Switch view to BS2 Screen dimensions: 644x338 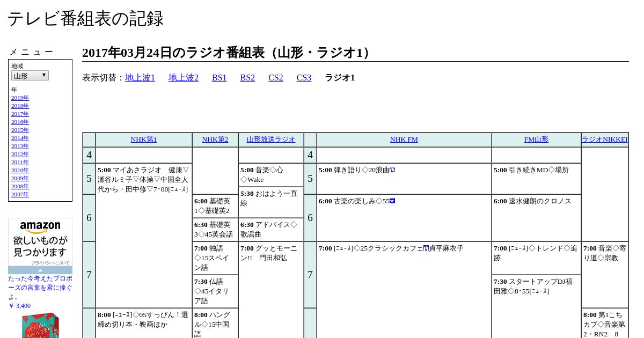click(247, 78)
